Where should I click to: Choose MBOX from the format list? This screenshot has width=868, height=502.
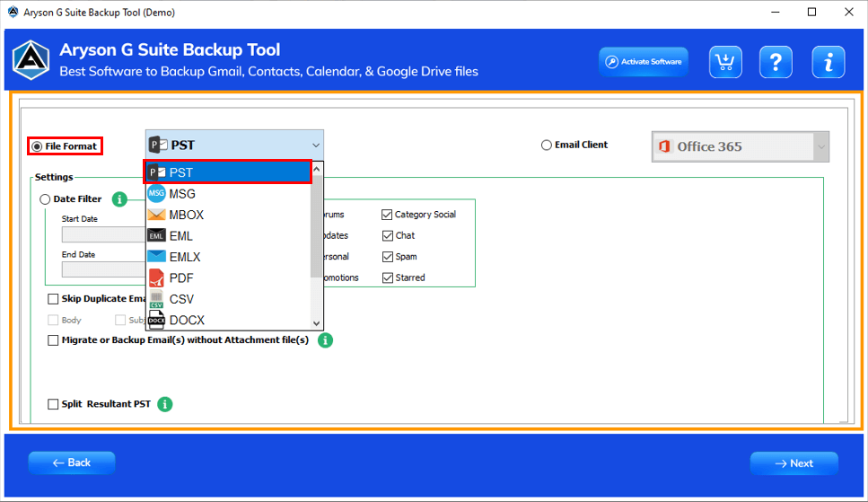click(x=228, y=215)
